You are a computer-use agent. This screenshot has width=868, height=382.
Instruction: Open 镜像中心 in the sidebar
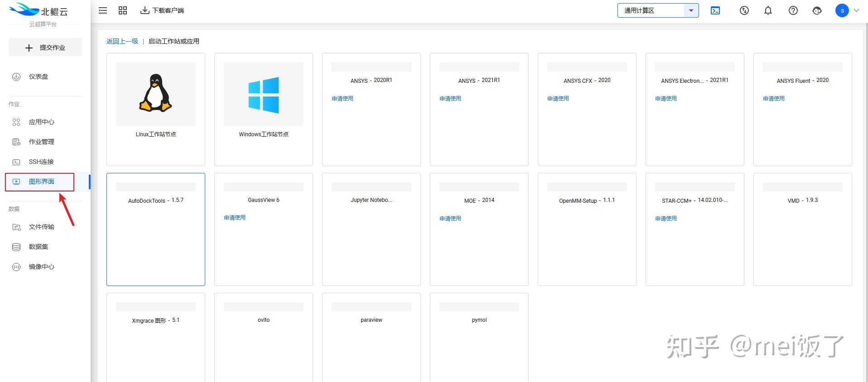[x=42, y=267]
